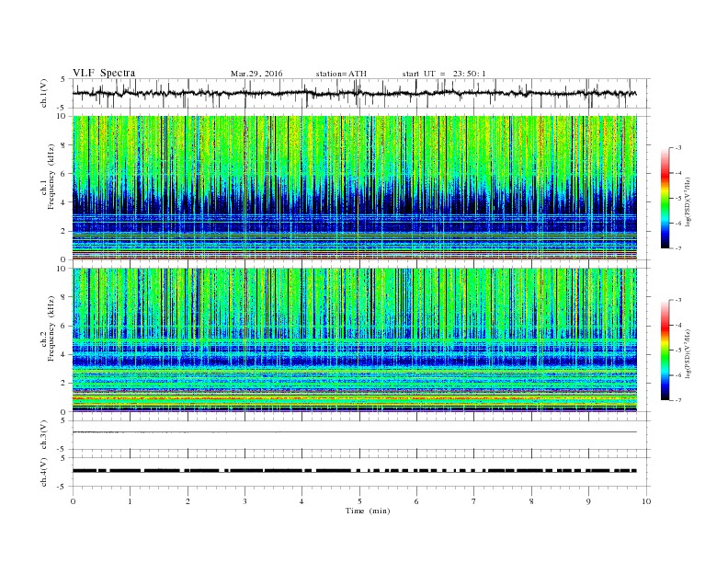Click the "Time (min)" x-axis label
This screenshot has height=563, width=728.
tap(368, 511)
